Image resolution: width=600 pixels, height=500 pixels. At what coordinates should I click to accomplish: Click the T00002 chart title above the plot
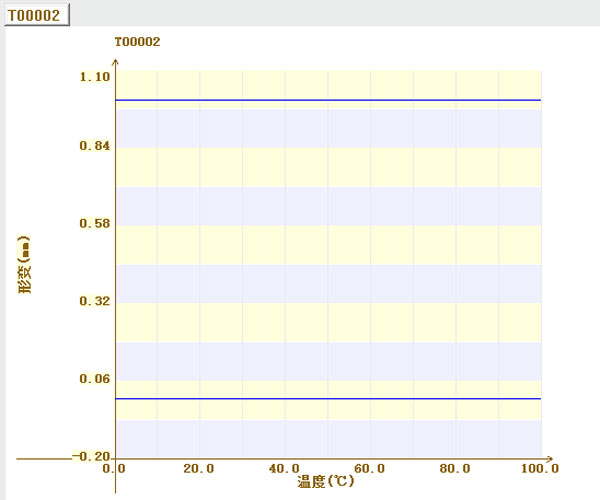point(138,42)
